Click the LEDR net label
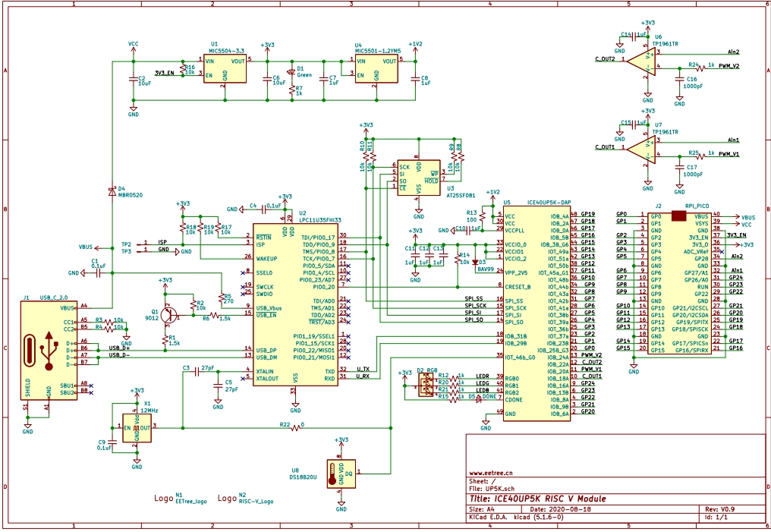This screenshot has width=771, height=532. (483, 376)
